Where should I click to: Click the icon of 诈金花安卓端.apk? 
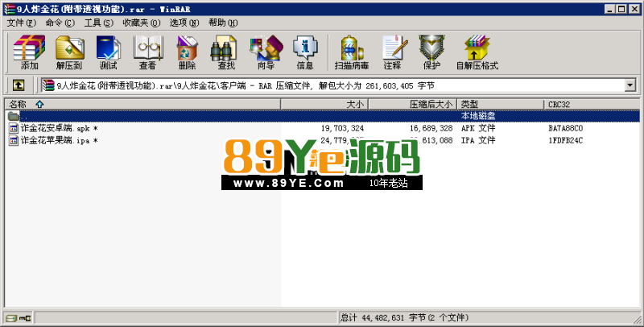(x=14, y=128)
